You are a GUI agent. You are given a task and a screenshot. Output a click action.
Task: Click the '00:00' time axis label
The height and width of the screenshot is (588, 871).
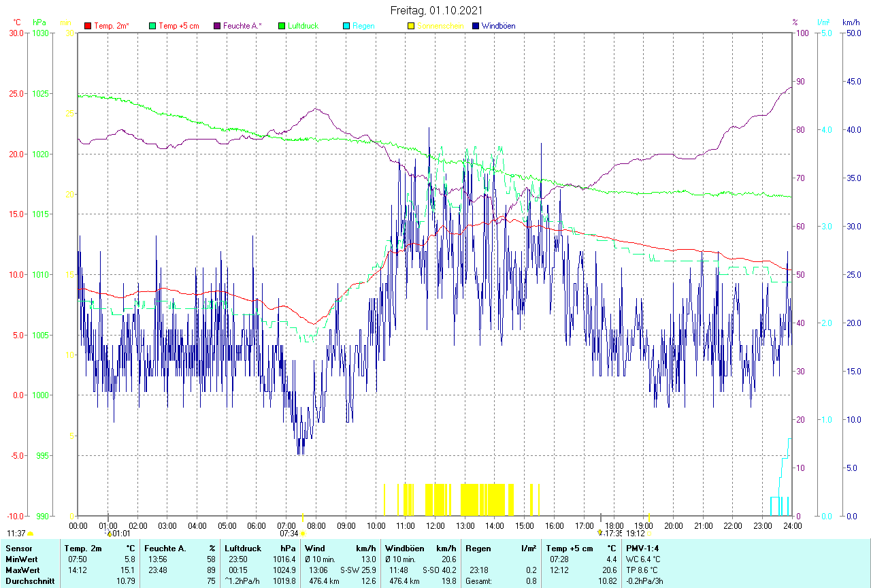(x=78, y=525)
